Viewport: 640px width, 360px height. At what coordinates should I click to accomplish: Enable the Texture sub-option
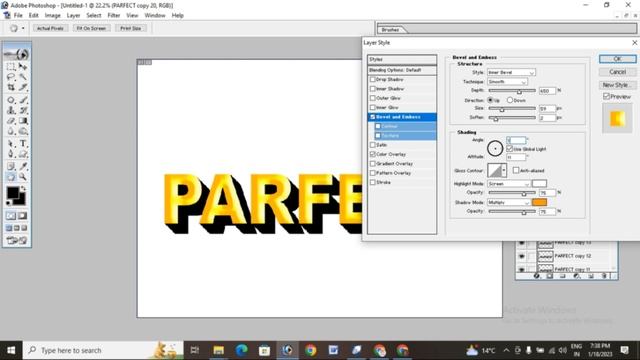pos(378,136)
